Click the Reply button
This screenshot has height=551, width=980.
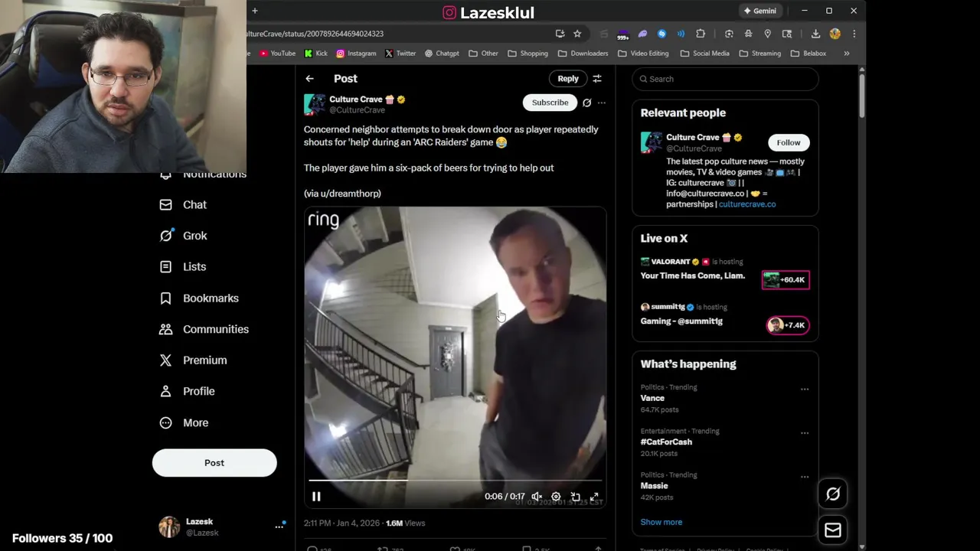[568, 79]
